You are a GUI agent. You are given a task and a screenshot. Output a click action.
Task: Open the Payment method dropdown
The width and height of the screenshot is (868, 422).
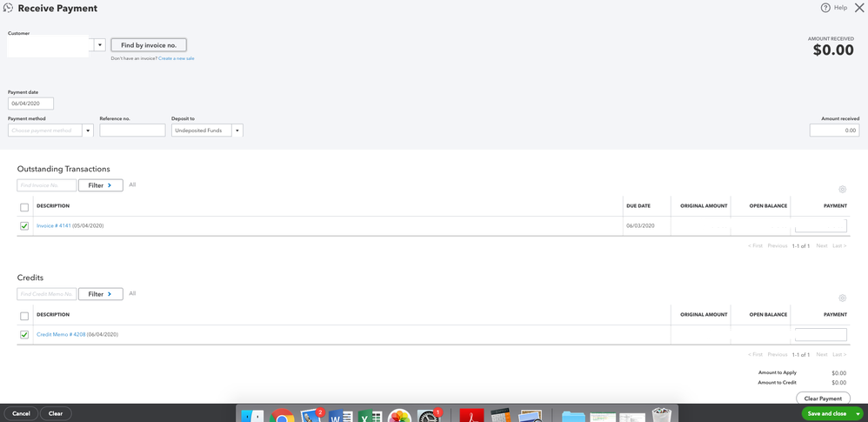point(88,131)
